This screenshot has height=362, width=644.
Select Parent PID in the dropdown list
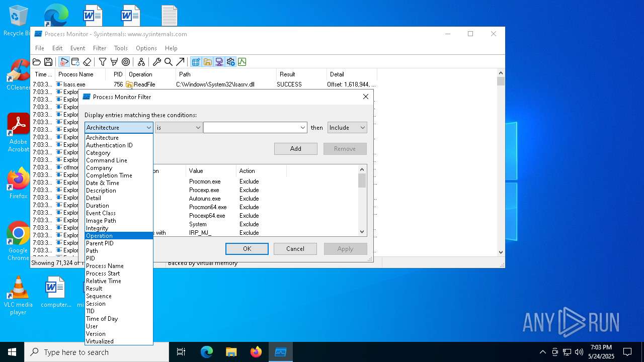pos(119,243)
